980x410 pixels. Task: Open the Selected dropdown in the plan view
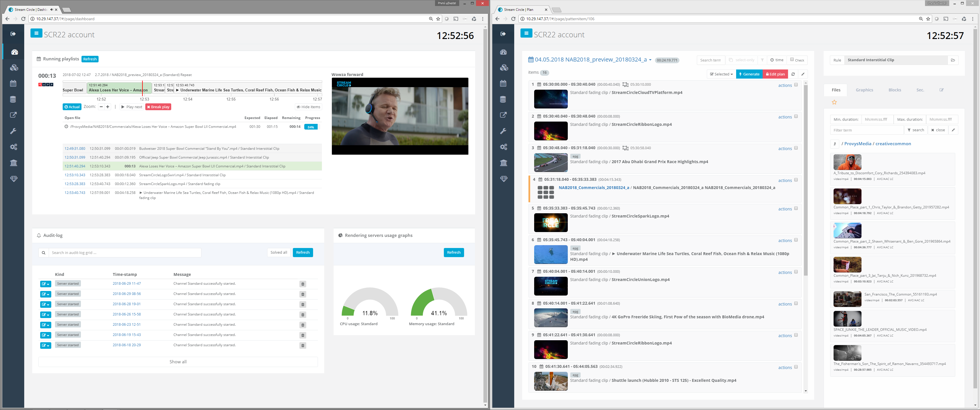click(x=720, y=74)
